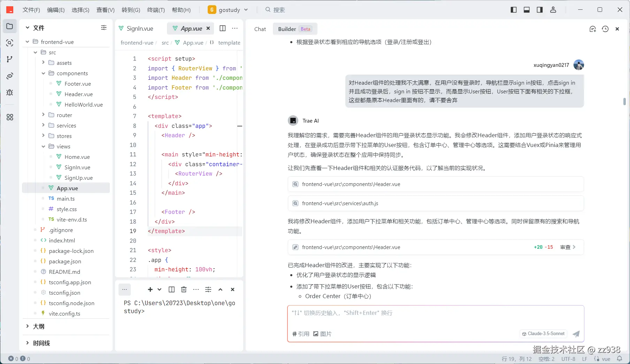
Task: Open main.ts in the file tree
Action: click(x=66, y=199)
